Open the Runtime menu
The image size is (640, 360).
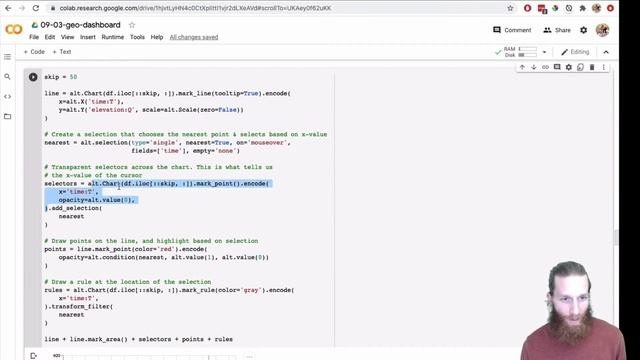point(113,37)
